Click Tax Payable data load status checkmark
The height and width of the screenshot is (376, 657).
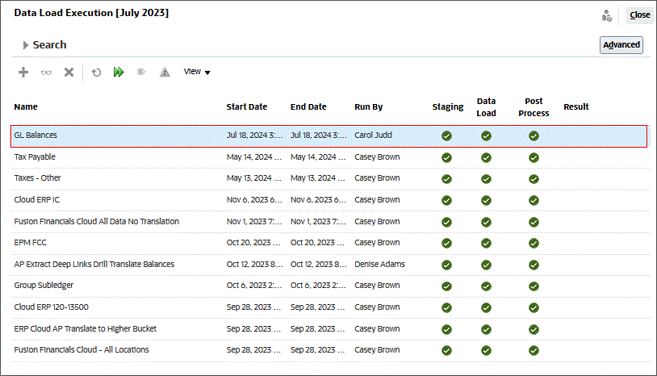[486, 158]
